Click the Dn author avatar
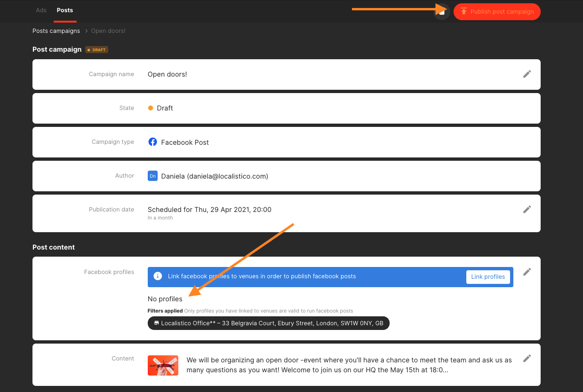Image resolution: width=583 pixels, height=392 pixels. tap(152, 176)
